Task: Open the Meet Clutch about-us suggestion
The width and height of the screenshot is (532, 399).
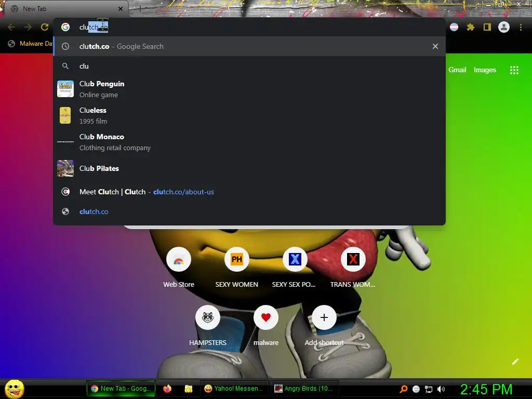Action: pyautogui.click(x=249, y=192)
